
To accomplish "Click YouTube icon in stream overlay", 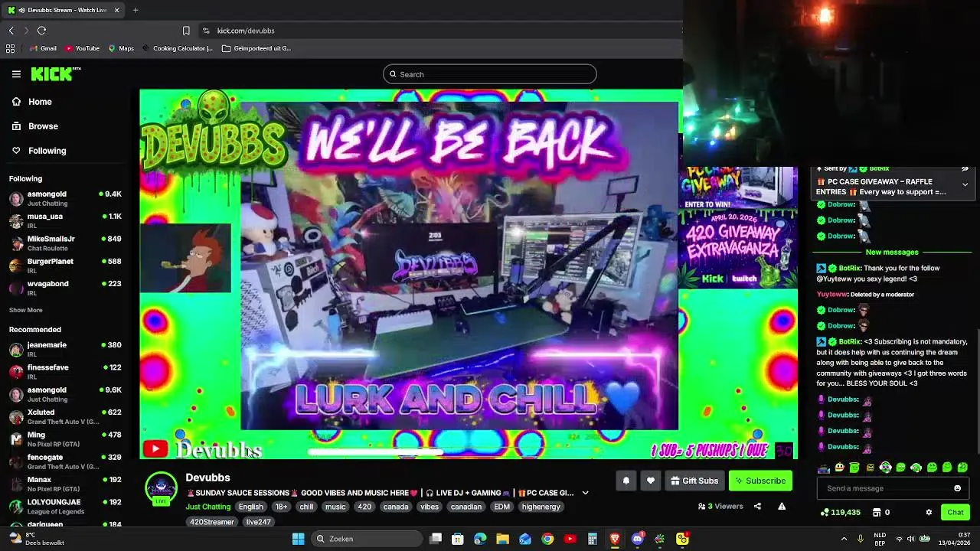I will pos(155,449).
